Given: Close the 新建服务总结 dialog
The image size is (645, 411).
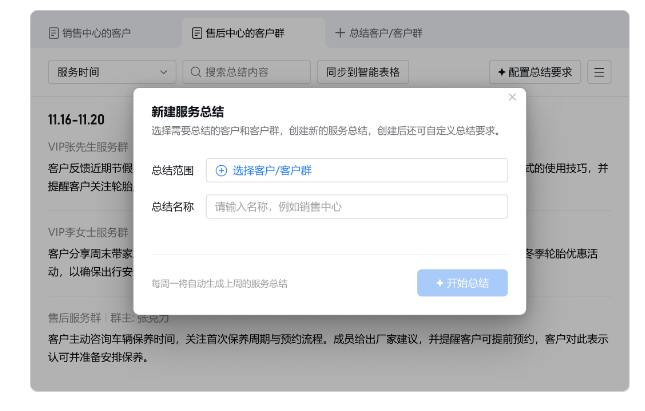Looking at the screenshot, I should click(x=512, y=97).
